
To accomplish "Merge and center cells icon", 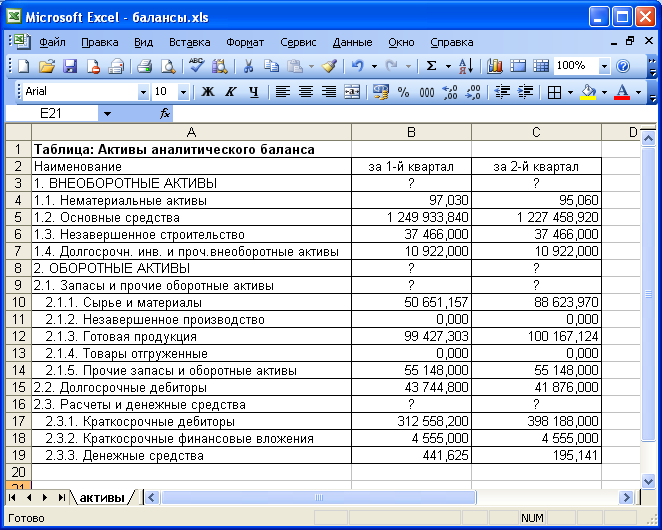I will (x=352, y=92).
